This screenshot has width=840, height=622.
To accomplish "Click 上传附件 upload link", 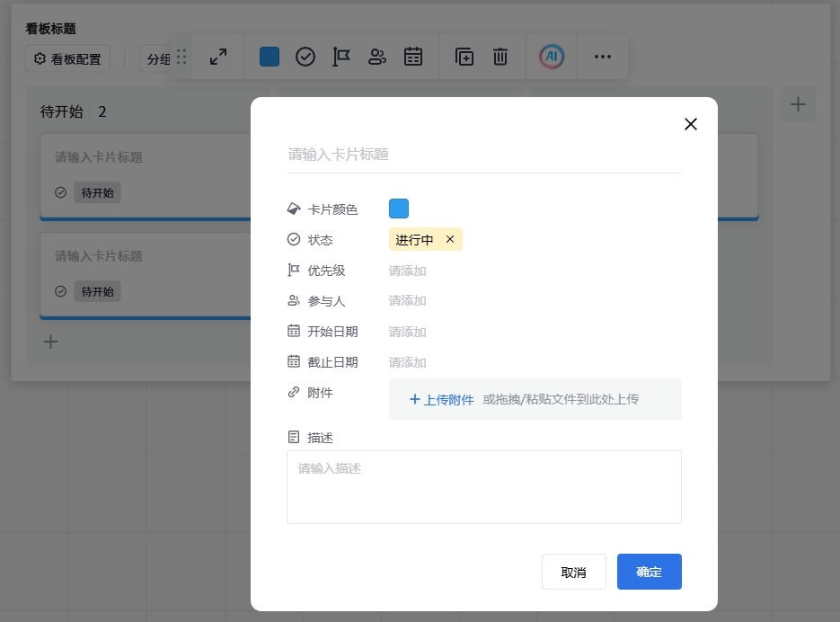I will tap(441, 399).
